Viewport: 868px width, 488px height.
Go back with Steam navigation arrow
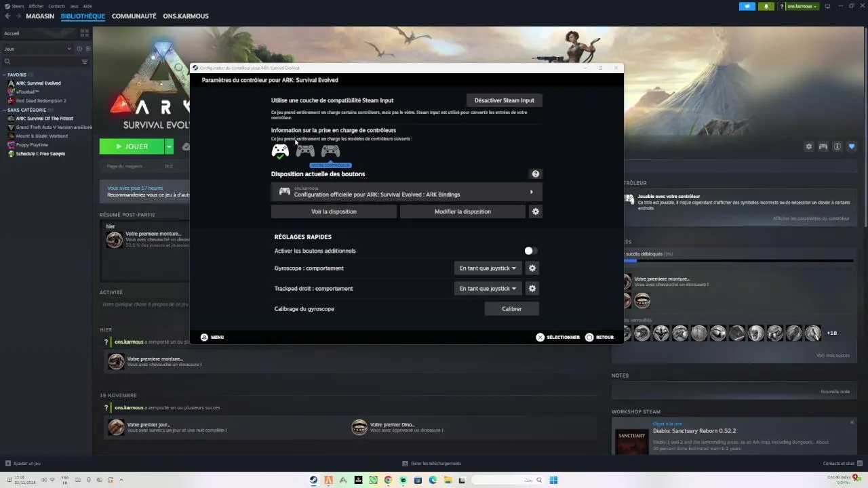(x=7, y=16)
